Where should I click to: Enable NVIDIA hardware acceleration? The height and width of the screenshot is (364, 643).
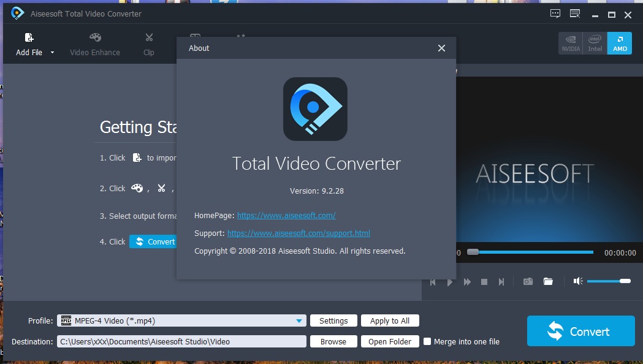point(570,43)
